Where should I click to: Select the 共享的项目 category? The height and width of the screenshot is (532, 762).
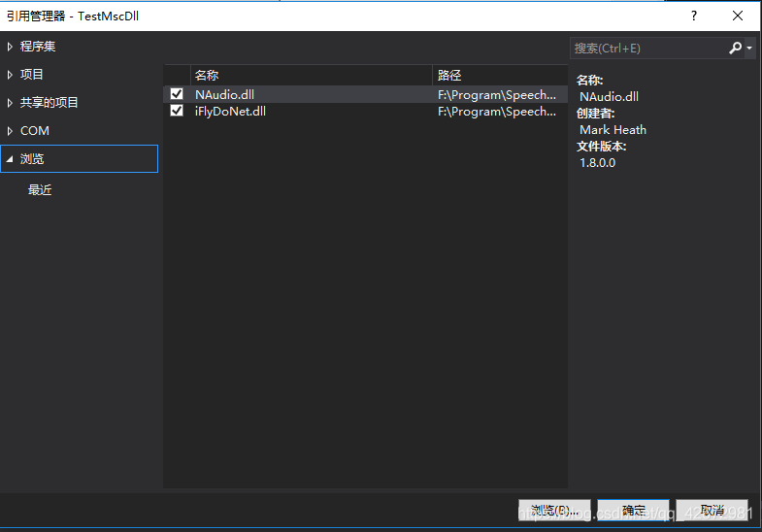pyautogui.click(x=50, y=103)
